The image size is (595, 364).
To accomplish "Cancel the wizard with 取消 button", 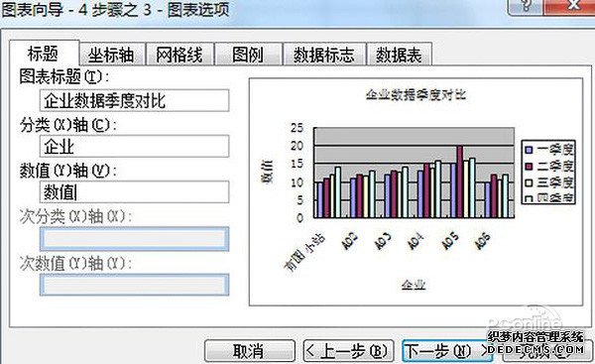I will point(249,351).
